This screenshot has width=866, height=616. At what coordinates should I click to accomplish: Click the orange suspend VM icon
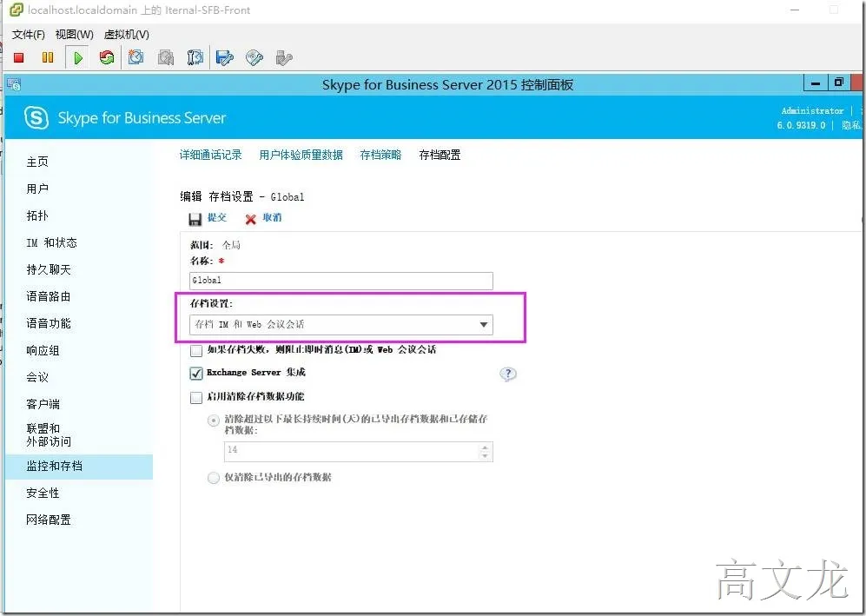(48, 57)
